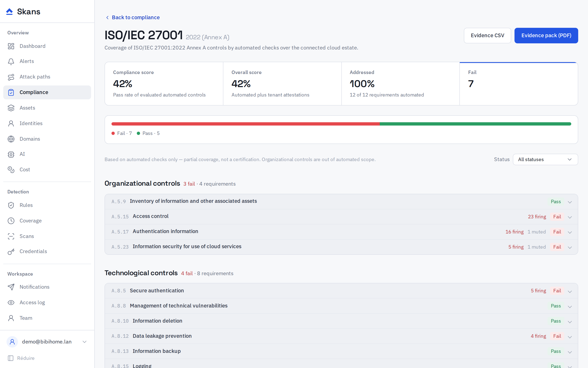The width and height of the screenshot is (588, 368).
Task: Click 16 firing on Authentication information row
Action: [514, 232]
